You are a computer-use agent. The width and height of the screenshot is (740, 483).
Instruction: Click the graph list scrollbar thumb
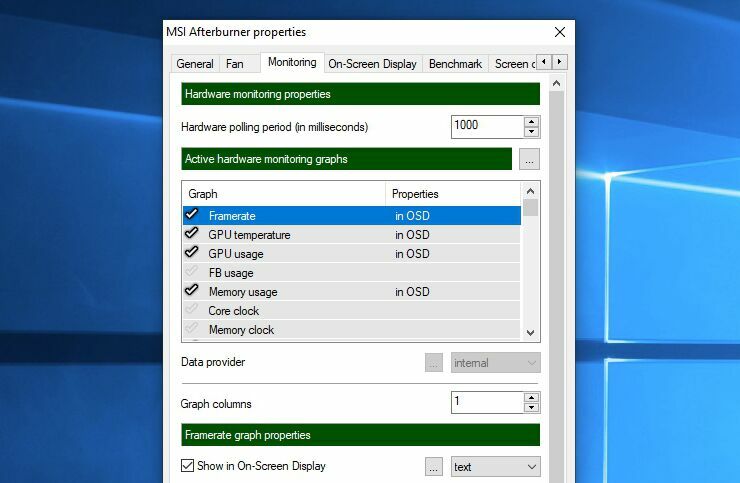coord(530,208)
